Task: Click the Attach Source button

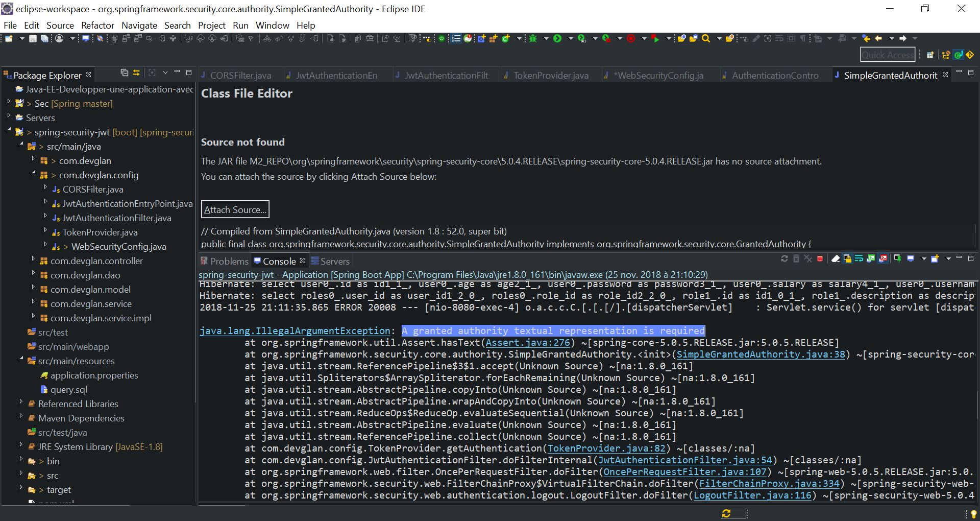Action: click(x=235, y=209)
